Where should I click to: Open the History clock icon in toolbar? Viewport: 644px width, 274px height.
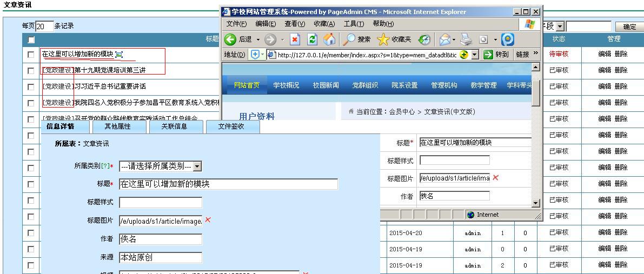point(425,39)
